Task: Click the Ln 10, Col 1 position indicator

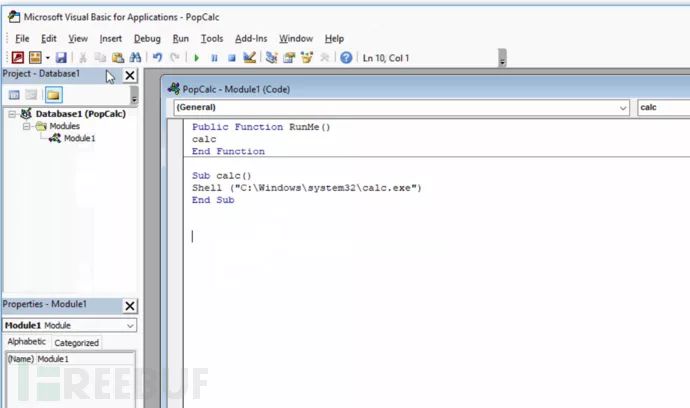Action: [x=386, y=58]
